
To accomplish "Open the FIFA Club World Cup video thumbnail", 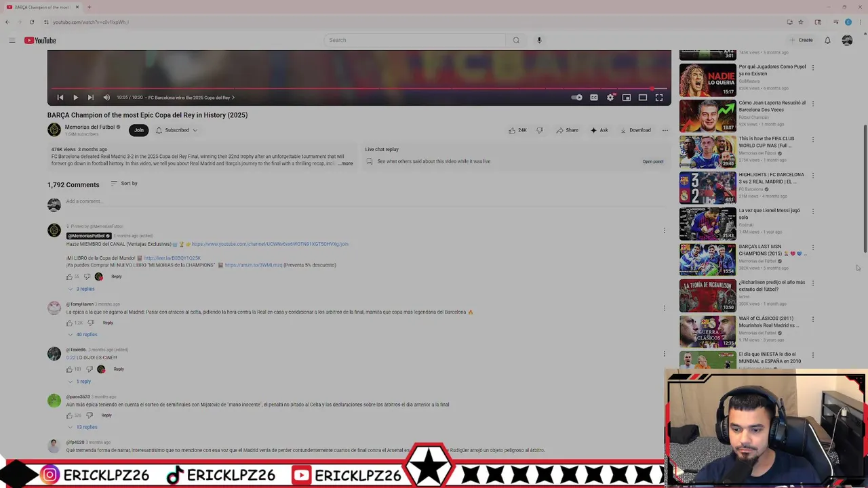I will (707, 152).
